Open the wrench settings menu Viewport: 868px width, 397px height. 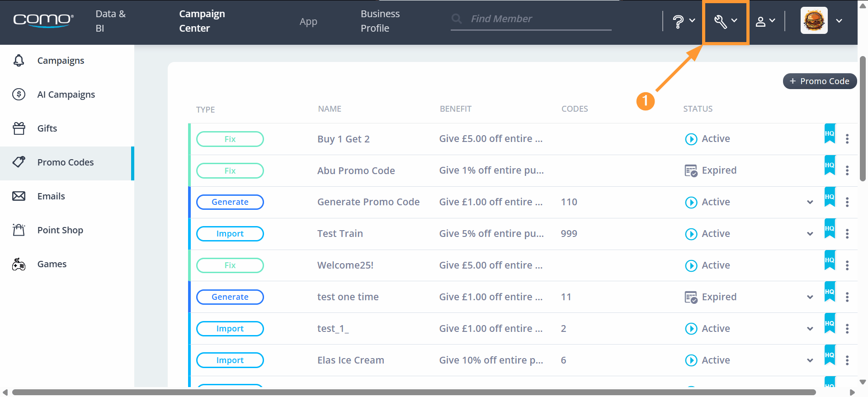(x=726, y=21)
